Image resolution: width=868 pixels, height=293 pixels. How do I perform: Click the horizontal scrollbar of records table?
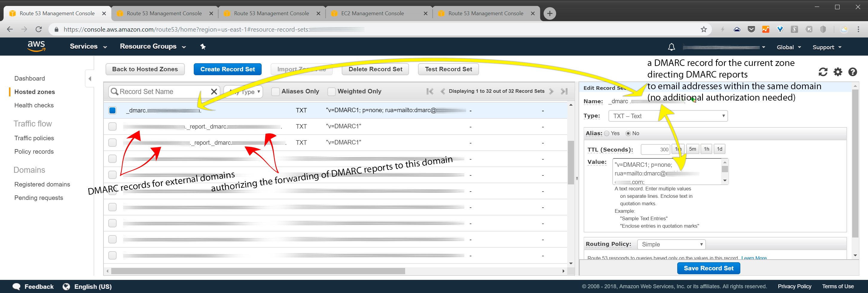(258, 271)
